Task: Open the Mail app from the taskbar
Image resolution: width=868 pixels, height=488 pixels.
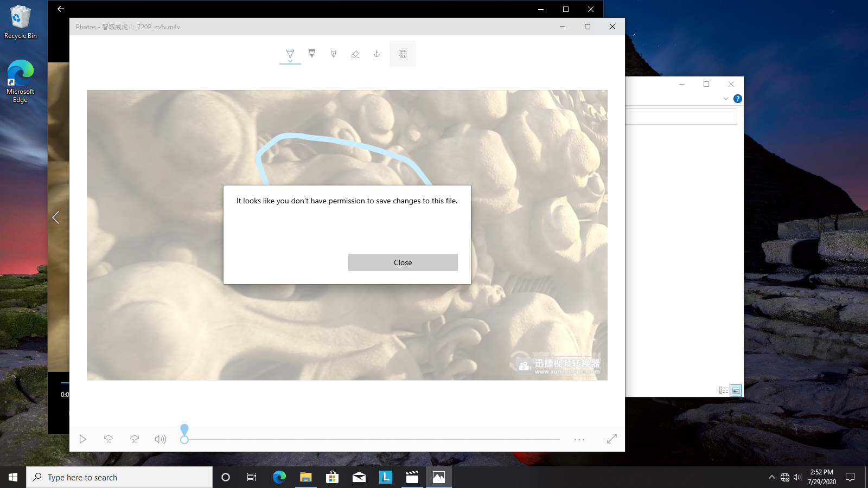Action: (x=359, y=477)
